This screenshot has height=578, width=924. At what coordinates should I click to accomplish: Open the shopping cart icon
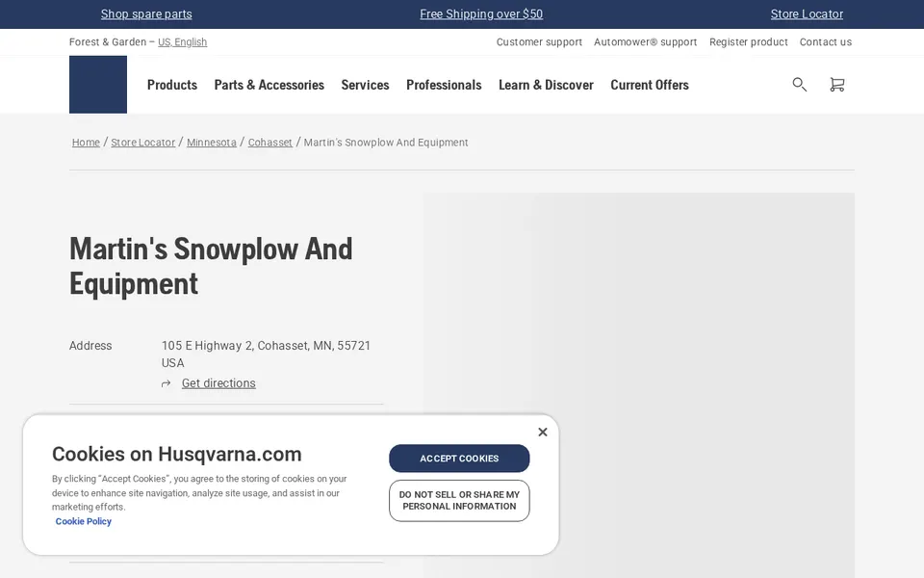[836, 85]
